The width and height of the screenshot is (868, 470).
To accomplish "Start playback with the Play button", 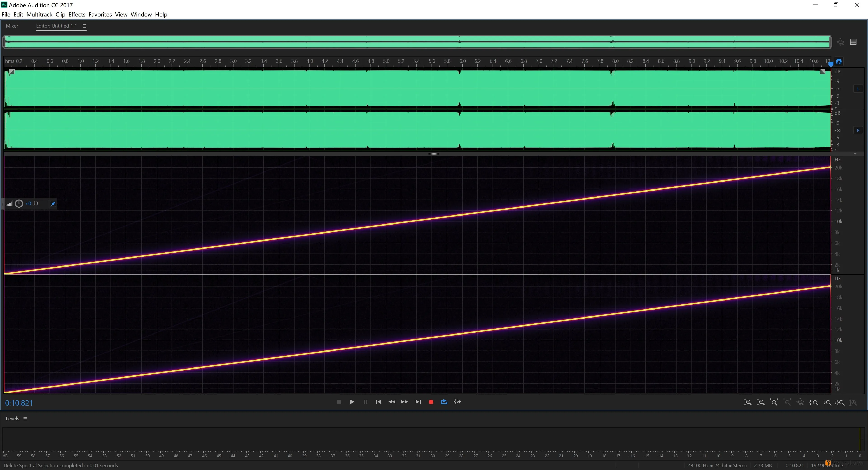I will point(352,402).
